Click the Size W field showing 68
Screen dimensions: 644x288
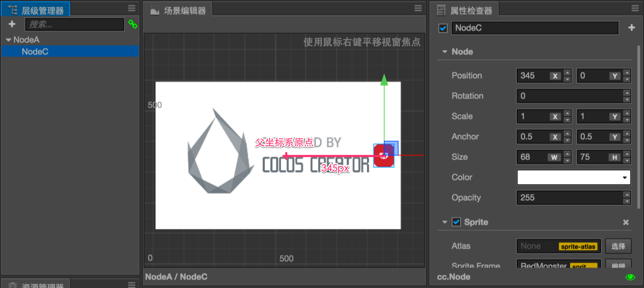click(x=540, y=157)
